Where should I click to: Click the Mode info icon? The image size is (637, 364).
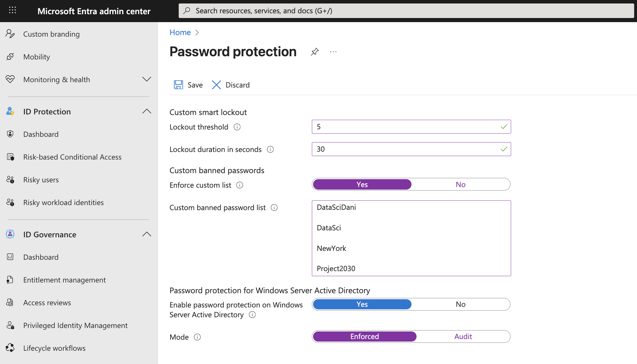(197, 337)
